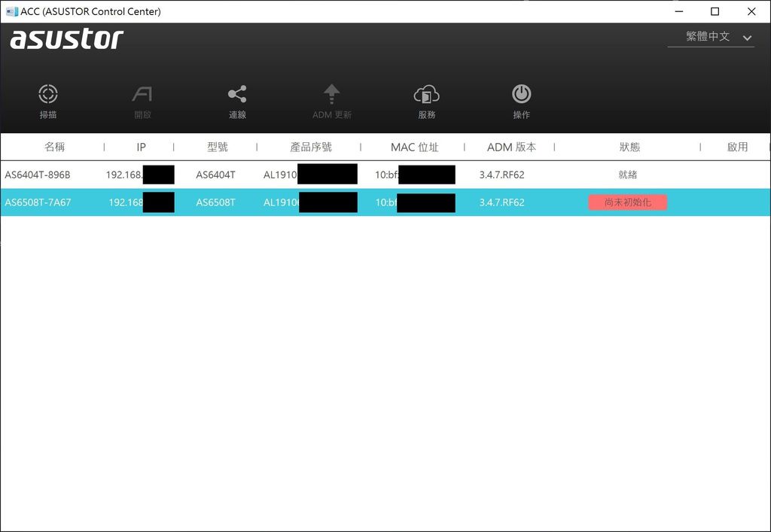The height and width of the screenshot is (532, 771).
Task: Click the ADM 更新 update icon
Action: click(x=332, y=94)
